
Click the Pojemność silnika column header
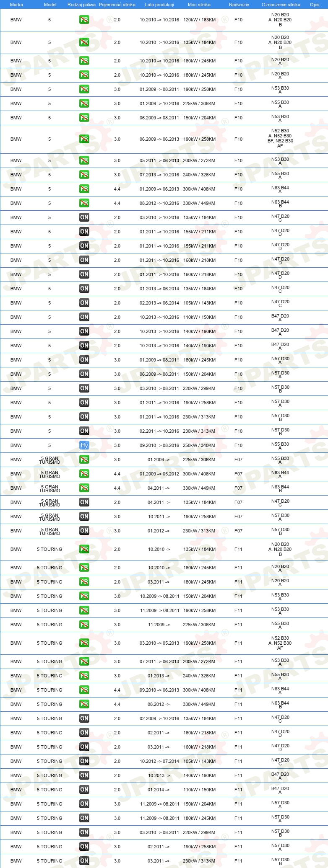[117, 5]
